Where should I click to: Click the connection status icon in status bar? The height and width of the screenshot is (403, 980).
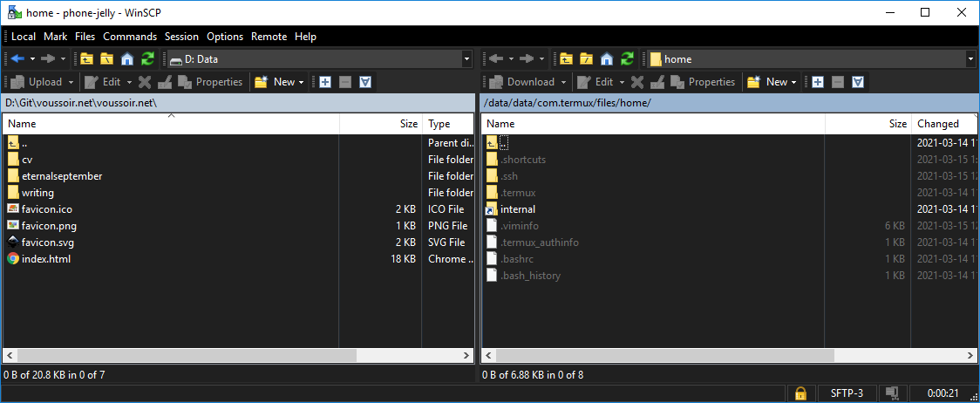[x=891, y=393]
